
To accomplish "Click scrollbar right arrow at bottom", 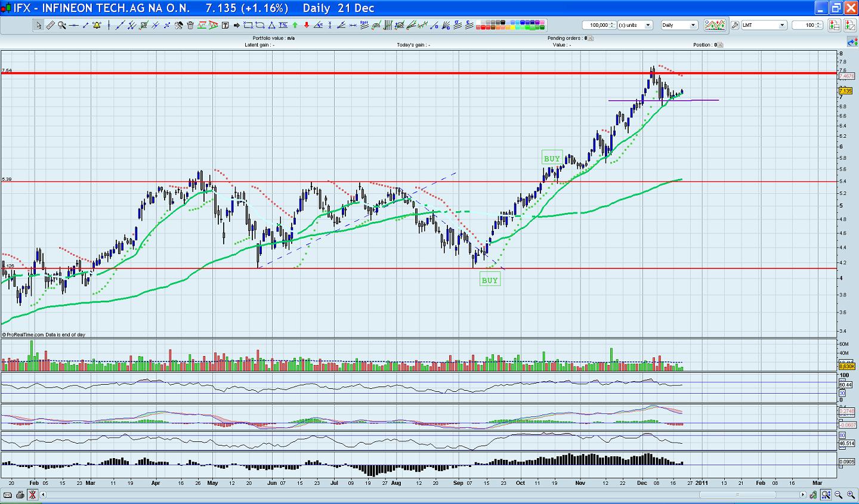I will [803, 494].
